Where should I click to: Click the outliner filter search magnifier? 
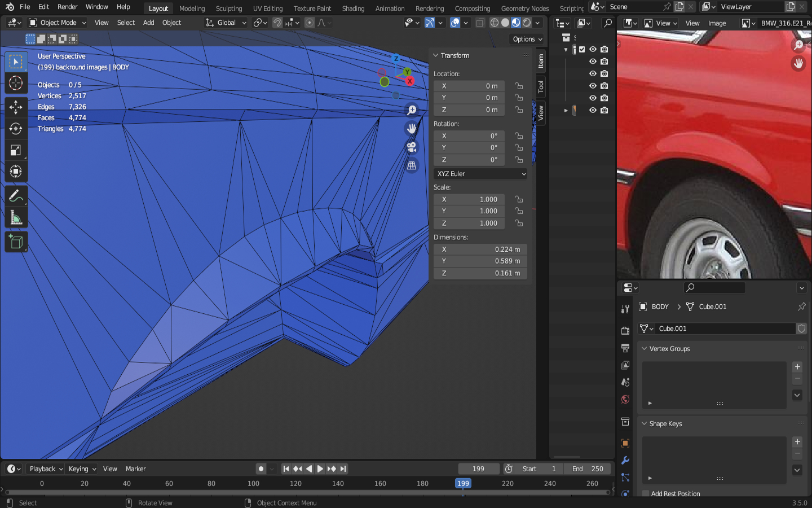coord(607,23)
